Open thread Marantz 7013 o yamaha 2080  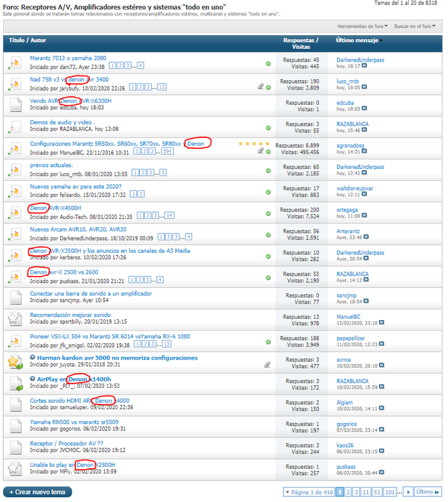[68, 58]
